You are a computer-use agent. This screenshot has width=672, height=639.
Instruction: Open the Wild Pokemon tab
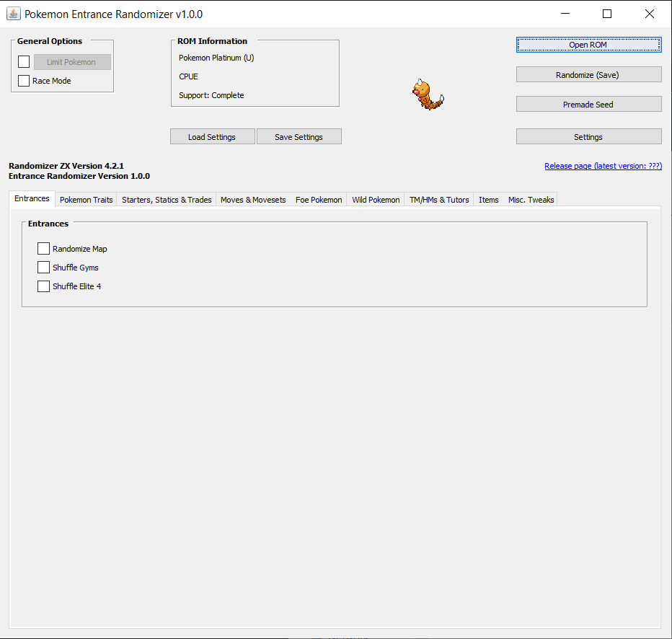(375, 200)
